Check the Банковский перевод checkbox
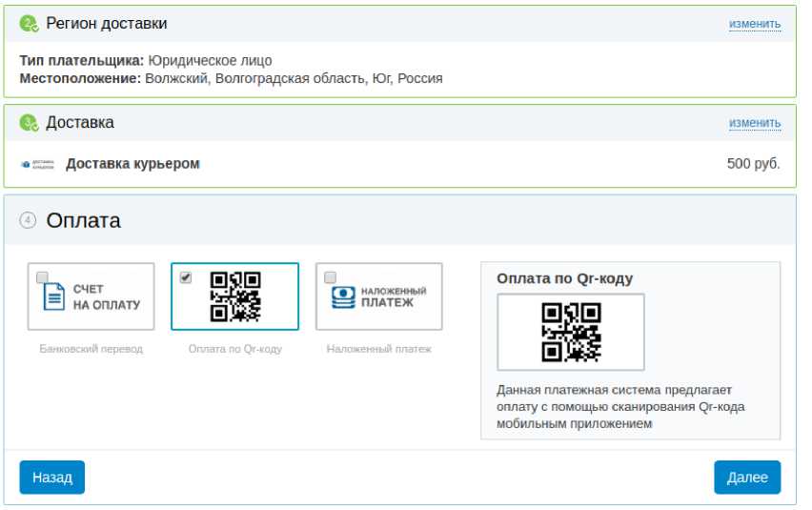The width and height of the screenshot is (812, 510). (x=42, y=277)
